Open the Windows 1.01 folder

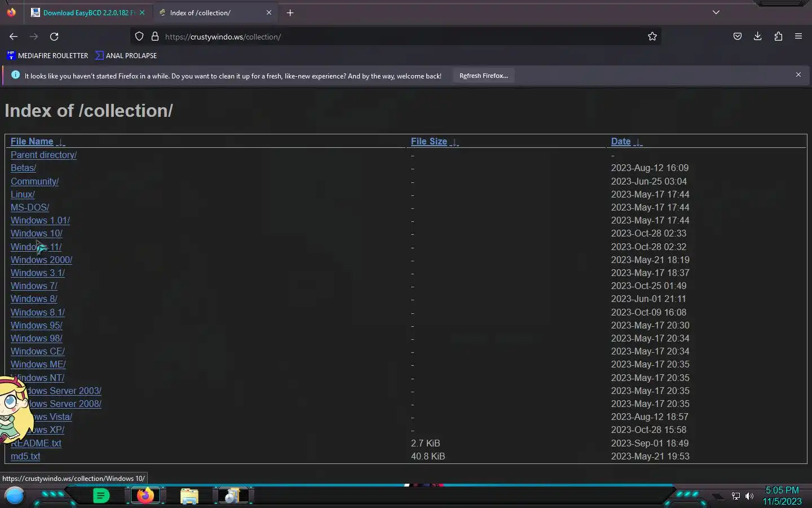[x=40, y=220]
